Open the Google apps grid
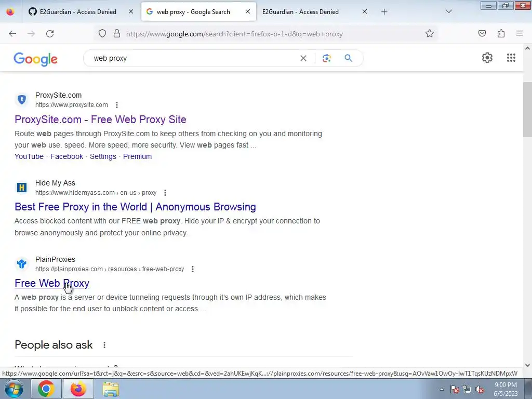The image size is (532, 399). tap(511, 58)
